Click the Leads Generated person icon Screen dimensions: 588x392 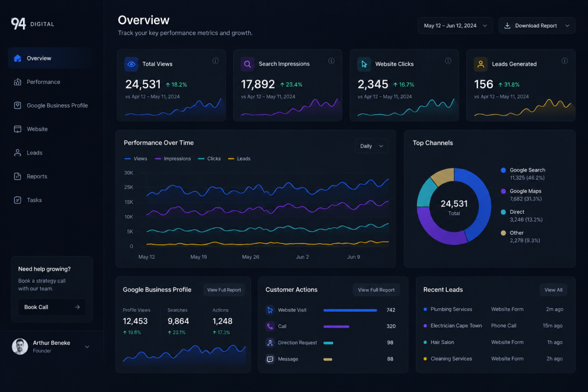(x=481, y=64)
